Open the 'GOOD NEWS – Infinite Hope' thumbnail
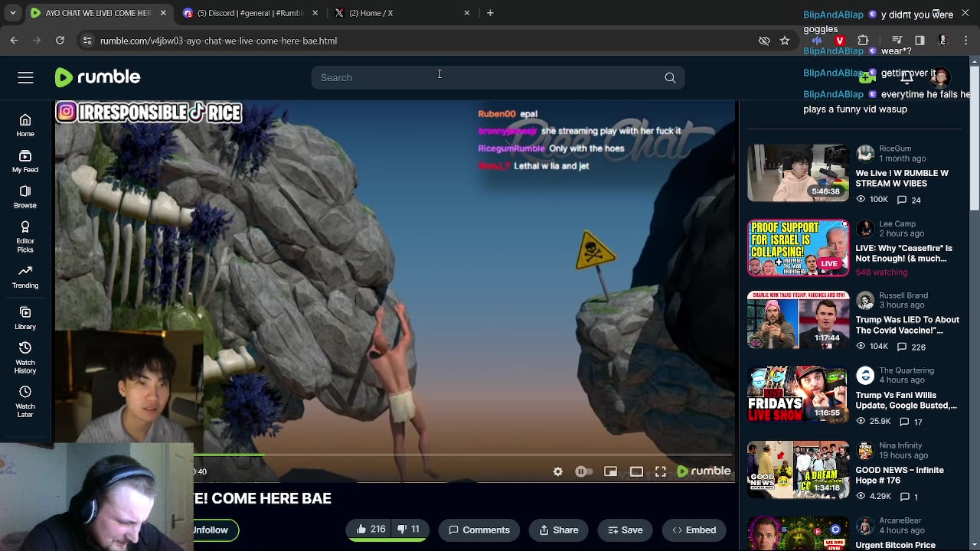 pyautogui.click(x=798, y=470)
